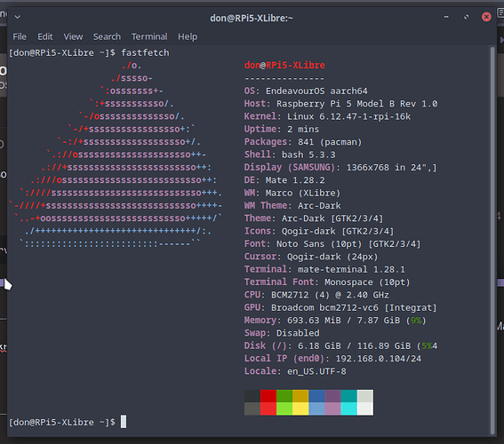
Task: Maximize the terminal window
Action: [x=466, y=17]
